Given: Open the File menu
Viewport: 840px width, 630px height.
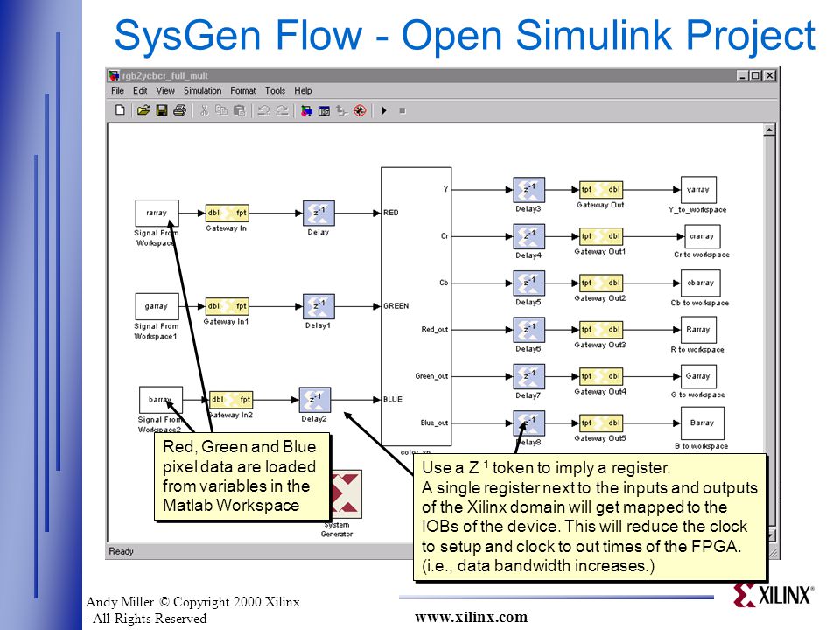Looking at the screenshot, I should [x=117, y=90].
